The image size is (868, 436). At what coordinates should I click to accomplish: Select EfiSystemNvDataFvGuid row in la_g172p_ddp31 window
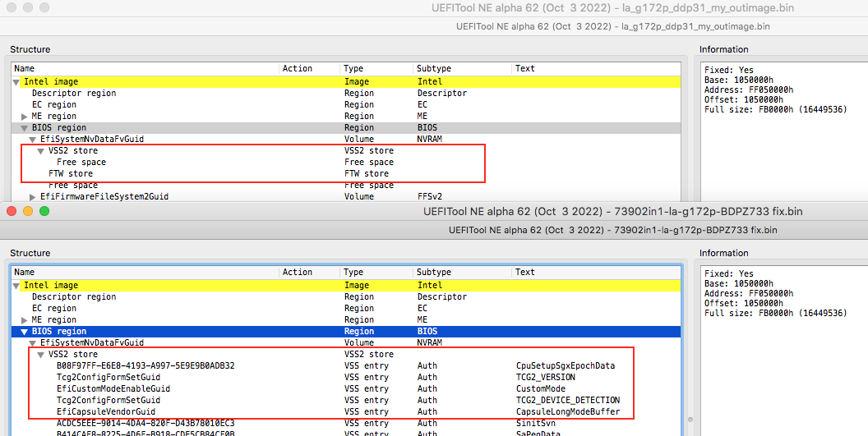(347, 140)
